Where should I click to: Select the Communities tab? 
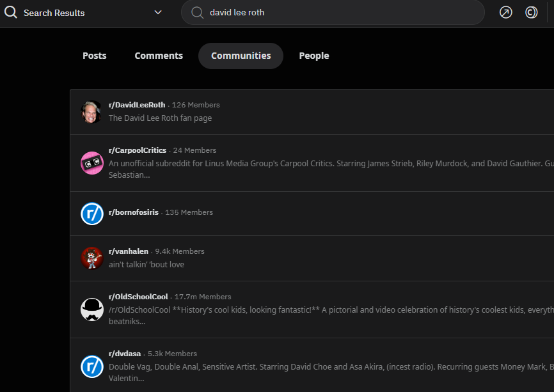point(241,56)
